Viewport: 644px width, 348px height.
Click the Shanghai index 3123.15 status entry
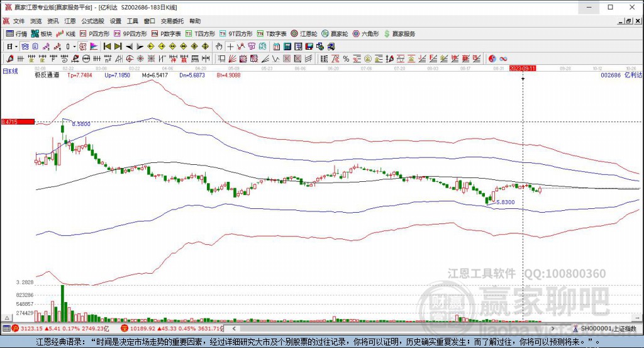(60, 328)
